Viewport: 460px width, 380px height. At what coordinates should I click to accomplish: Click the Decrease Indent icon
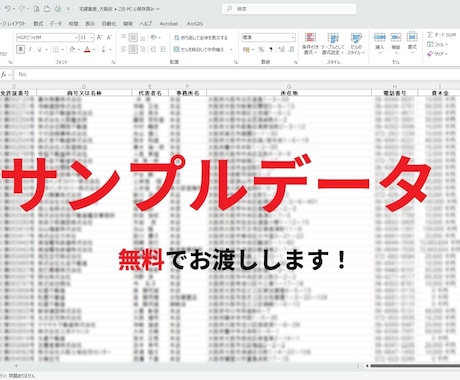coord(153,49)
